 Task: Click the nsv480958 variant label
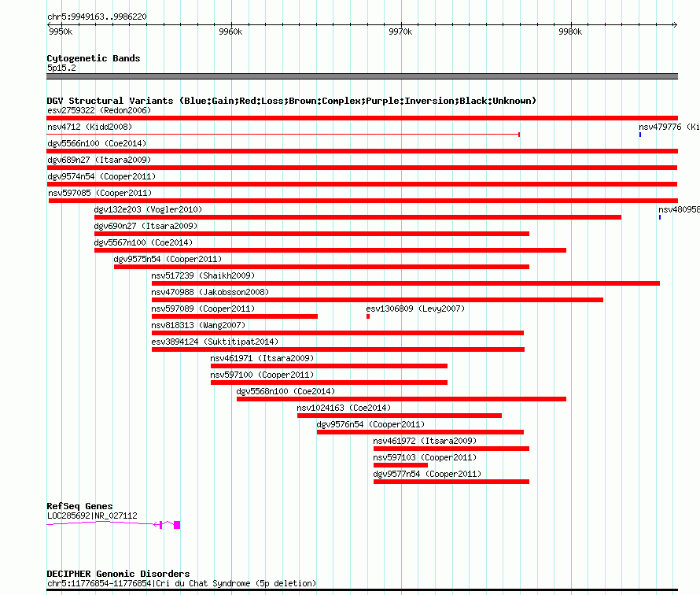[679, 209]
